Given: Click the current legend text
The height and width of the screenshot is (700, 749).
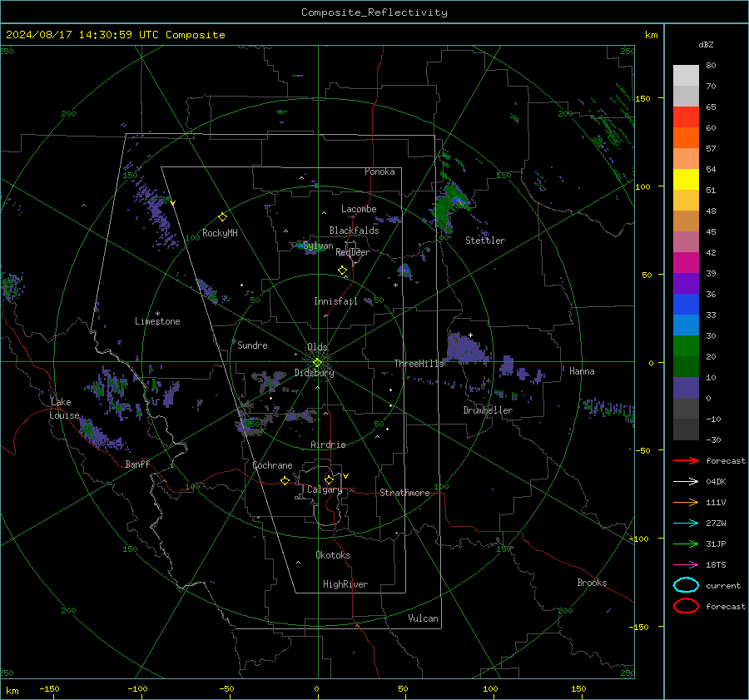Looking at the screenshot, I should (x=723, y=585).
